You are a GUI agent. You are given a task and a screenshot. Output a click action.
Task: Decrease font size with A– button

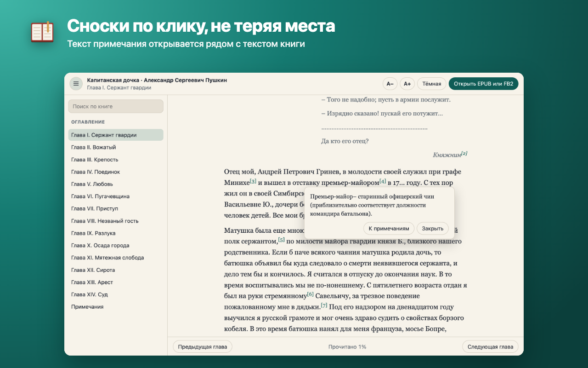coord(390,84)
